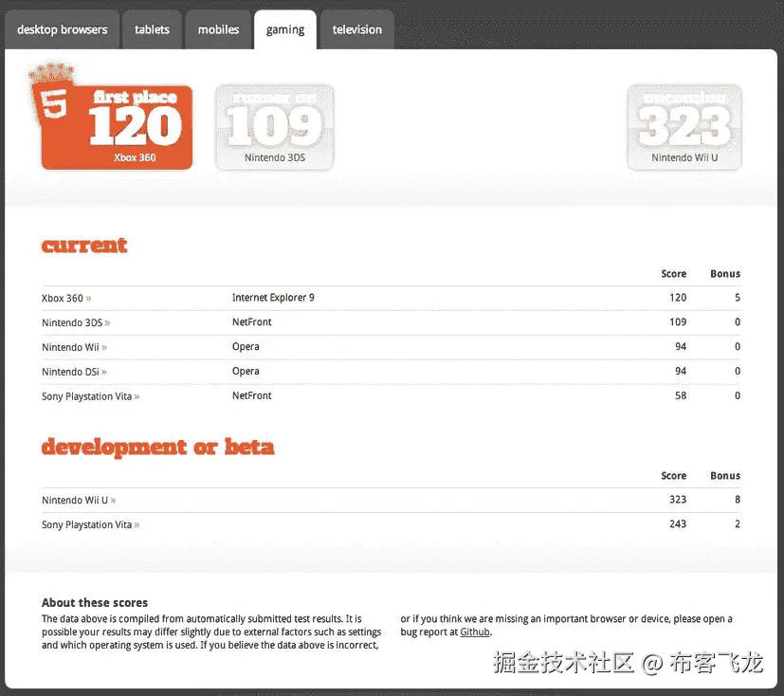The height and width of the screenshot is (696, 784).
Task: Click the bonus 8 in Nintendo Wii U row
Action: [x=738, y=500]
